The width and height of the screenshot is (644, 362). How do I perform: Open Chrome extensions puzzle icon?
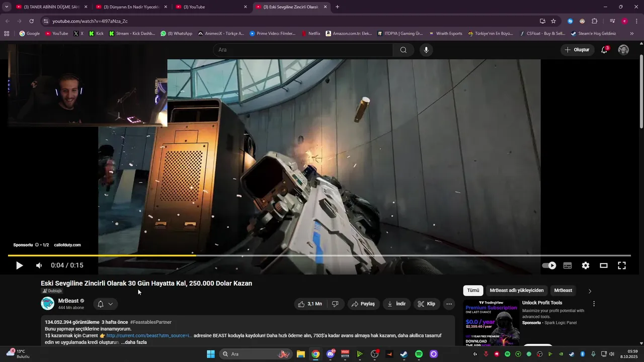click(594, 21)
